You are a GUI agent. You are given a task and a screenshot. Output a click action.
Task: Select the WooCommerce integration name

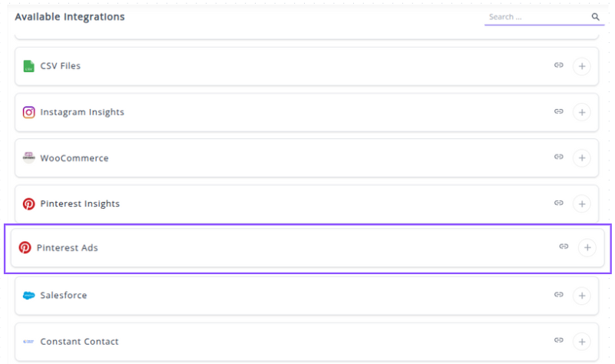(74, 158)
